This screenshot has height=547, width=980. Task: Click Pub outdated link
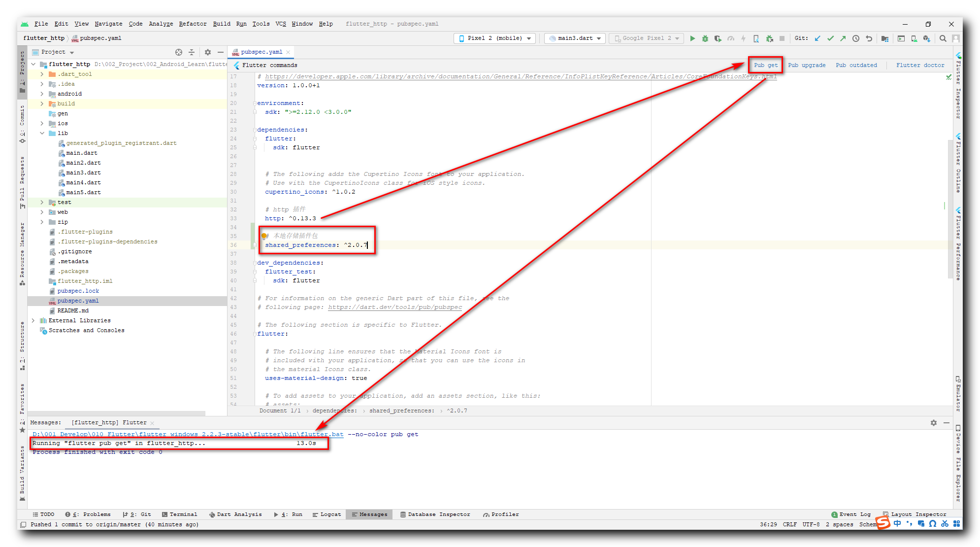click(x=856, y=65)
